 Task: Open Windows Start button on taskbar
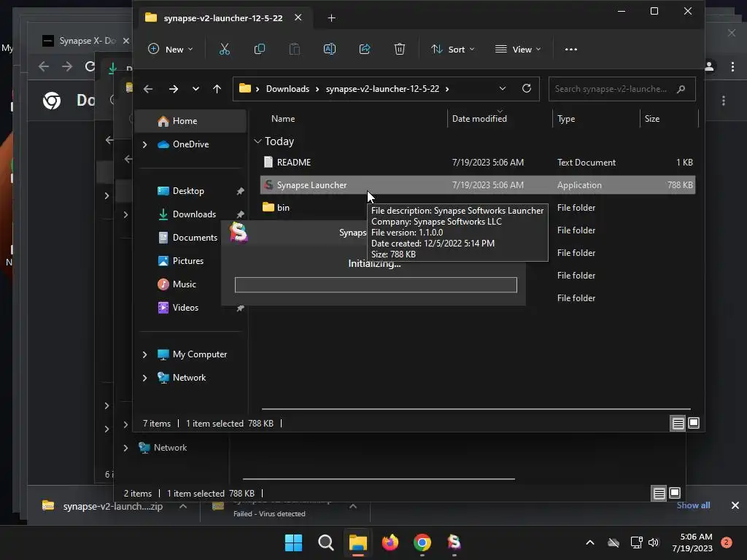coord(293,542)
